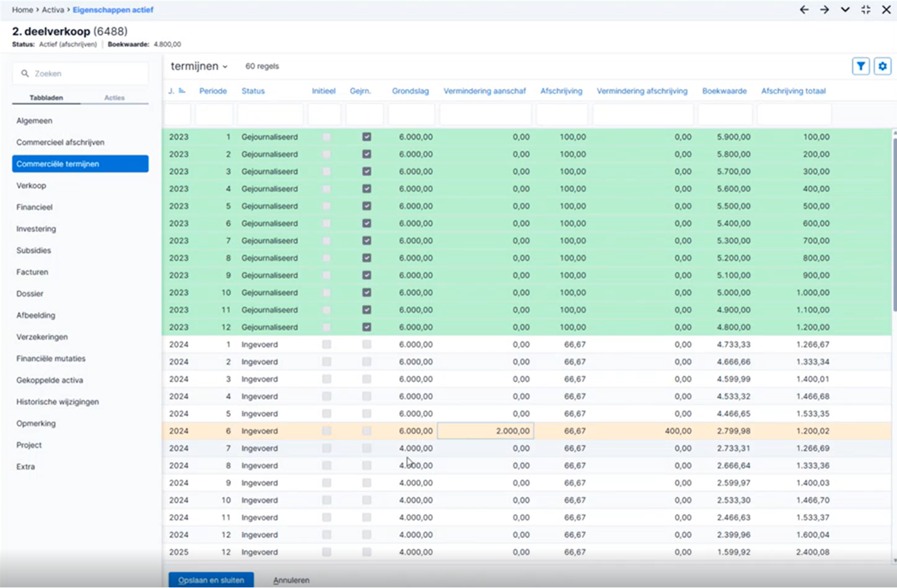This screenshot has width=897, height=588.
Task: Go to next record arrow
Action: pos(824,10)
